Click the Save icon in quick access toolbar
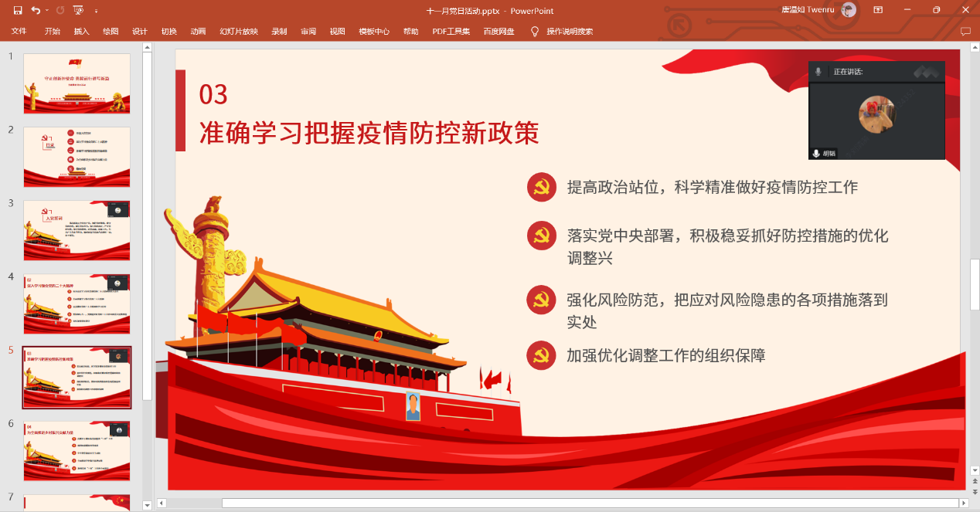The image size is (980, 512). click(x=17, y=11)
